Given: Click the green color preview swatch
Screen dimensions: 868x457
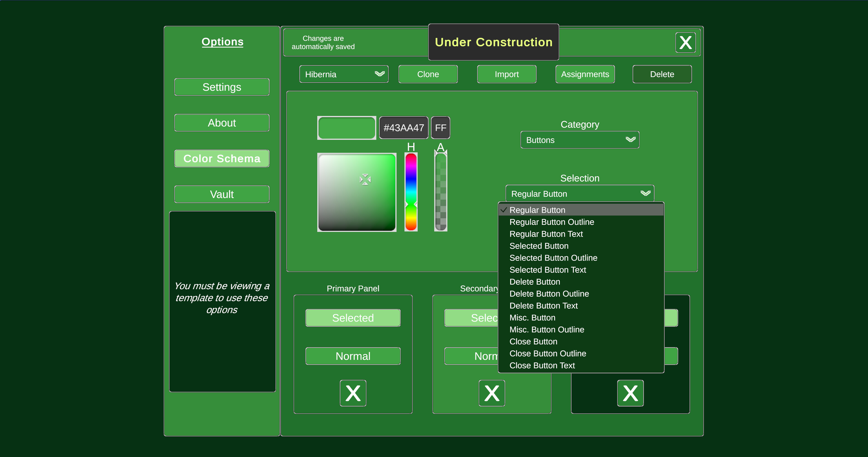Looking at the screenshot, I should (x=347, y=128).
